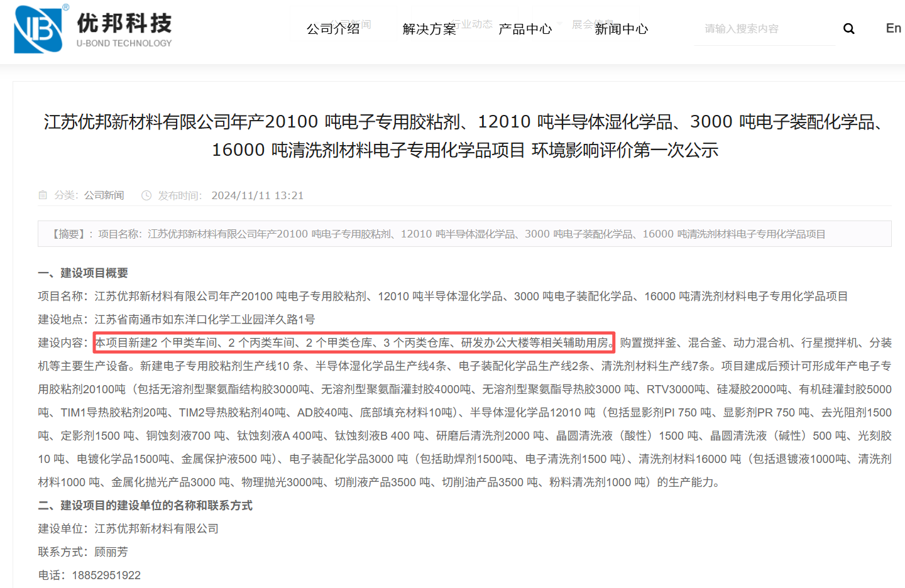Screen dimensions: 905x588
Task: Click the category icon before 分类
Action: [43, 195]
